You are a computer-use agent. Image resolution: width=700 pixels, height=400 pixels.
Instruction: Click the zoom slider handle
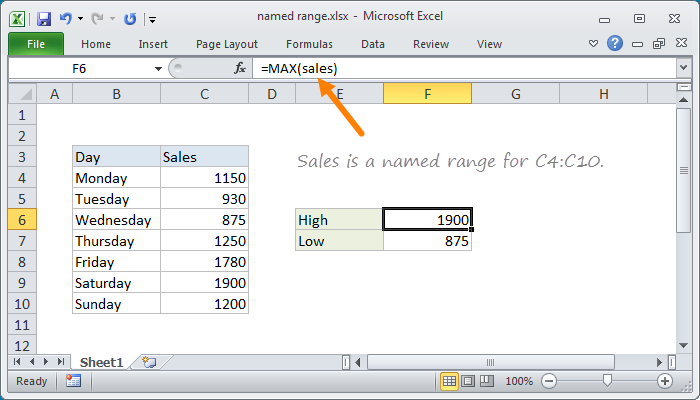coord(606,381)
